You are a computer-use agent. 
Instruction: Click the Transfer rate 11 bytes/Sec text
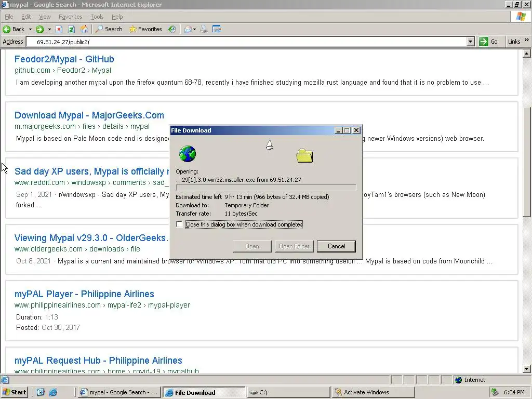click(x=217, y=214)
